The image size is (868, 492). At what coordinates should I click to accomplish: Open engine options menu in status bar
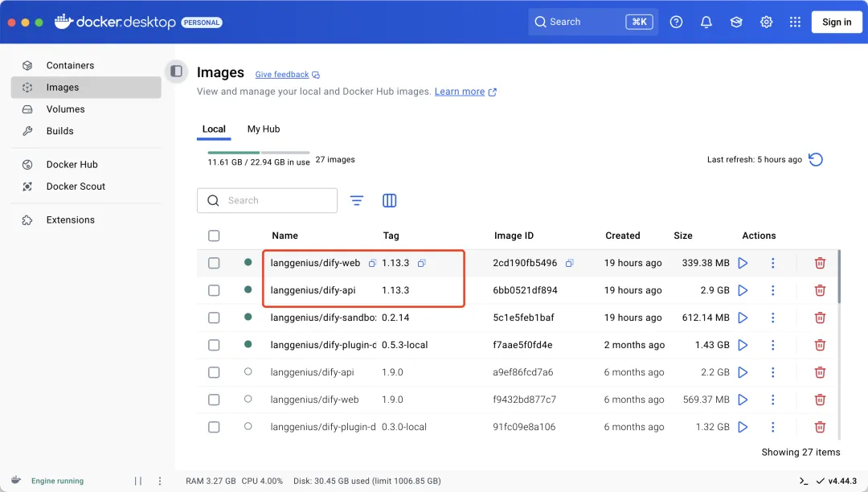[x=160, y=481]
